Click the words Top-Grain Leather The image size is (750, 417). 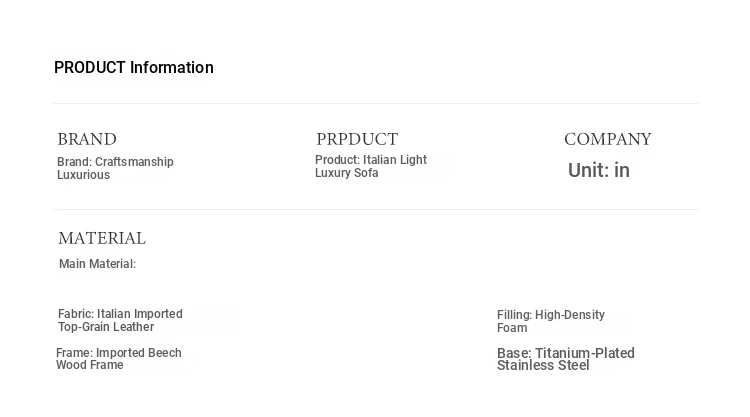(x=106, y=327)
